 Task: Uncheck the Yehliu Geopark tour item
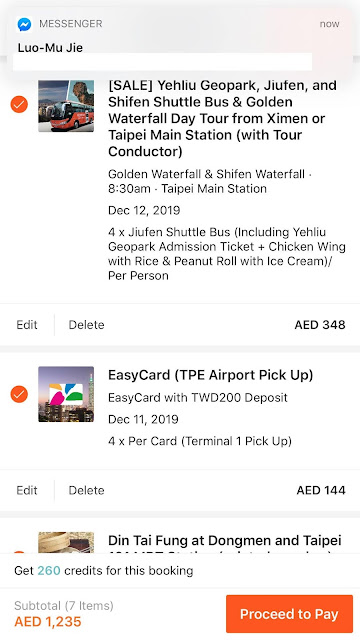19,104
